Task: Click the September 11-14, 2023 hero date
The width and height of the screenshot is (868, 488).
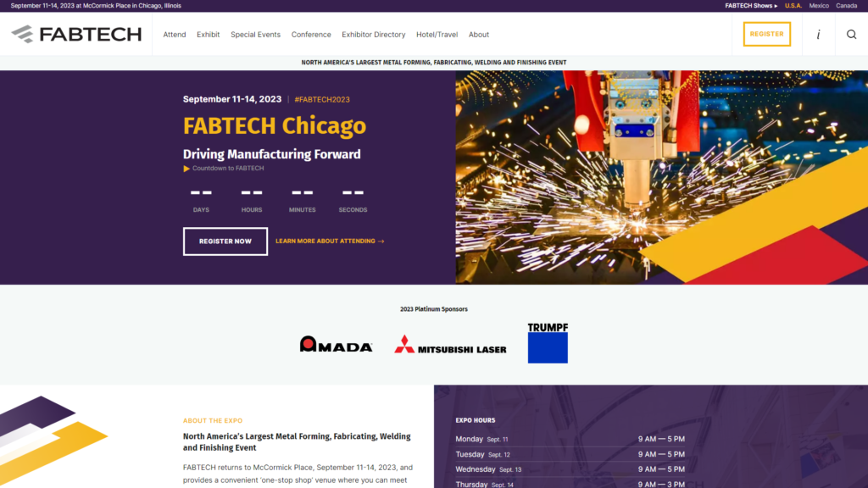Action: pos(232,99)
